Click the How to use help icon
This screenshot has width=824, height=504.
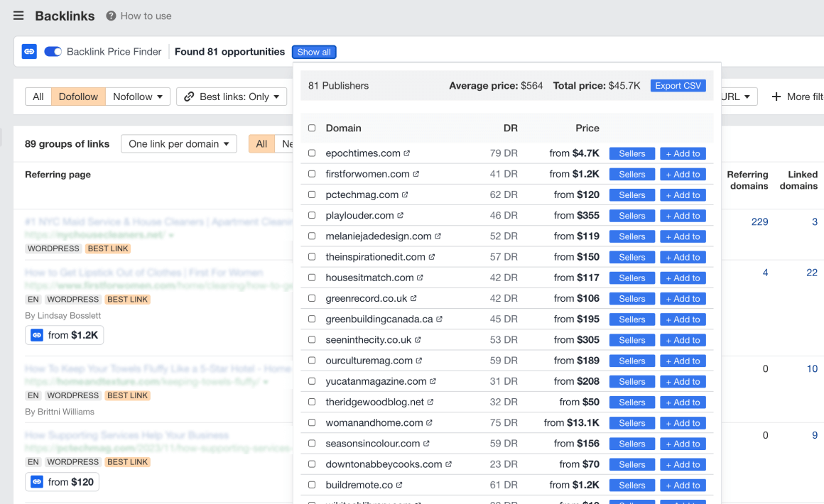click(x=111, y=16)
